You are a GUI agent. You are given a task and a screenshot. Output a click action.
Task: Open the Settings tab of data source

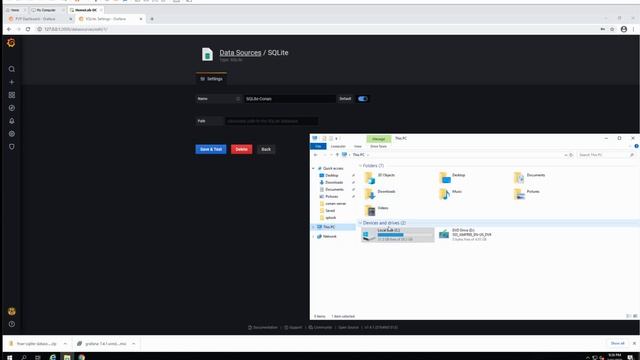point(211,79)
